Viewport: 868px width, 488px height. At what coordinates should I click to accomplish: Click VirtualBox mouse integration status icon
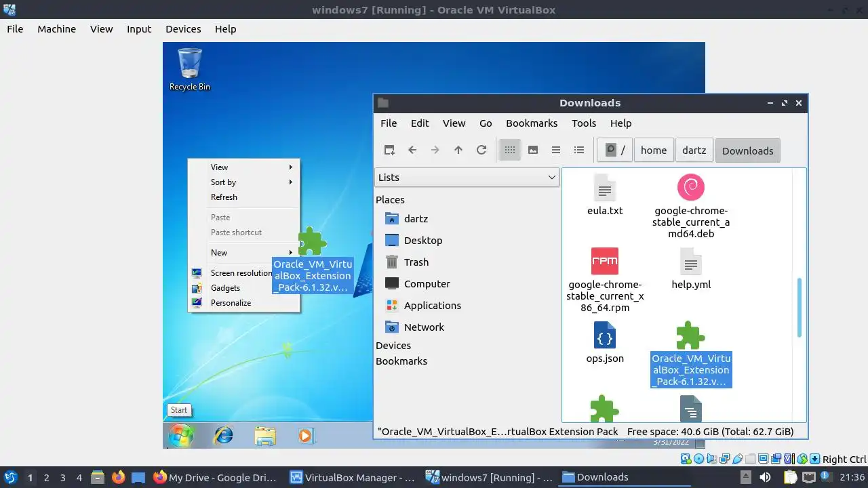pos(802,459)
